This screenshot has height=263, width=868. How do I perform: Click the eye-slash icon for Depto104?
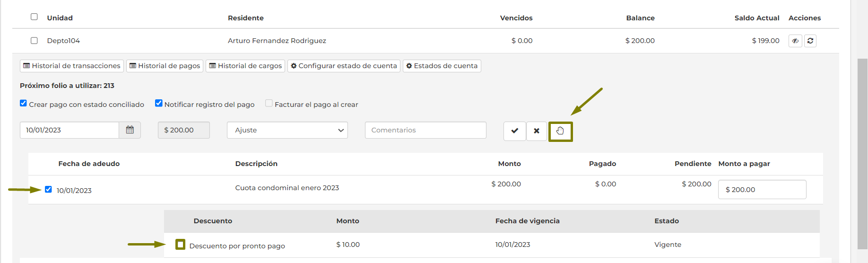pos(795,41)
